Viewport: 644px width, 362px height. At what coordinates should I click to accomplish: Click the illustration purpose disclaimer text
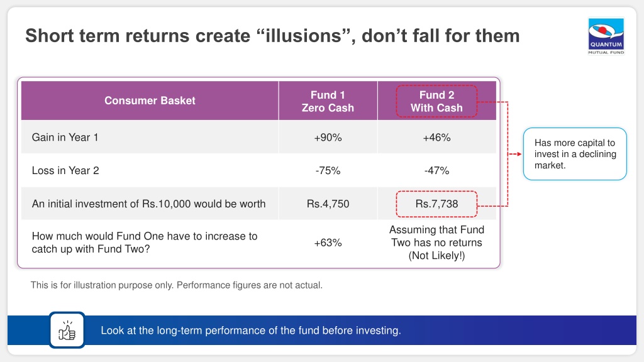(x=177, y=285)
